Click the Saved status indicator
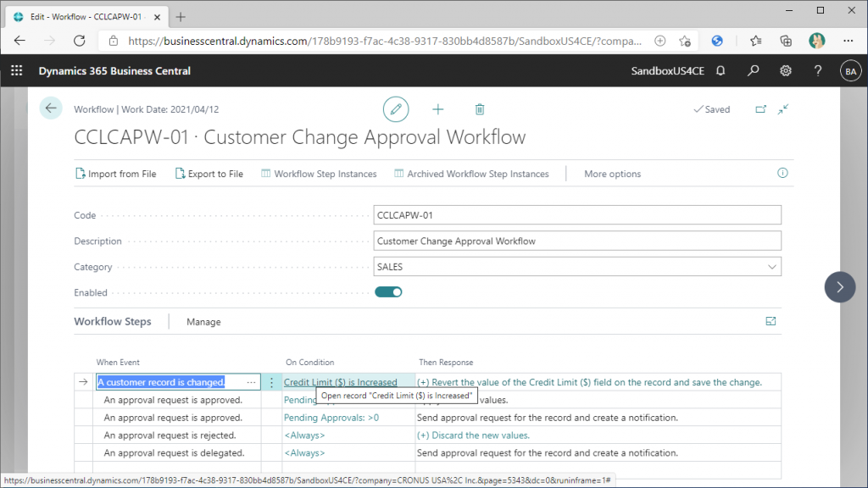This screenshot has width=868, height=488. pos(712,109)
